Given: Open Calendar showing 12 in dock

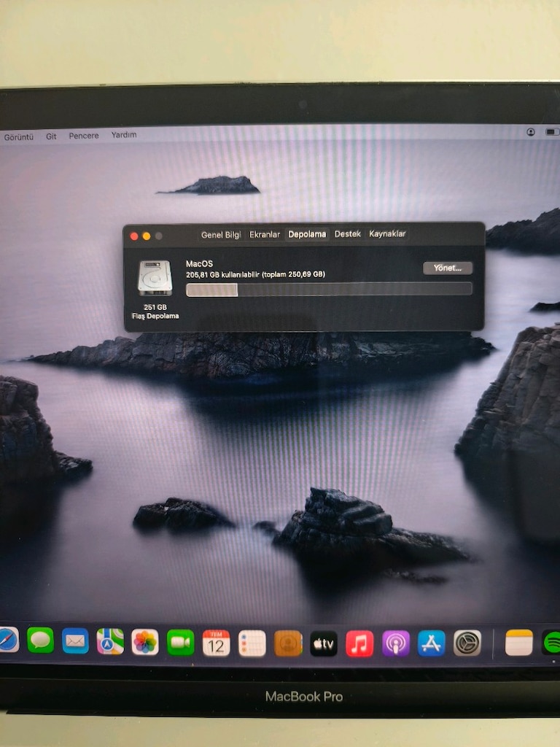Looking at the screenshot, I should (216, 643).
